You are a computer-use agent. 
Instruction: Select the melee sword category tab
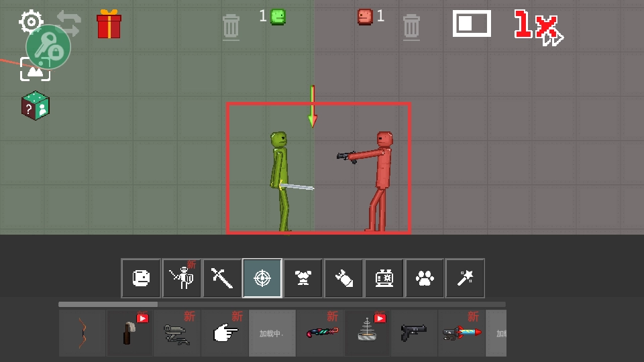click(222, 278)
